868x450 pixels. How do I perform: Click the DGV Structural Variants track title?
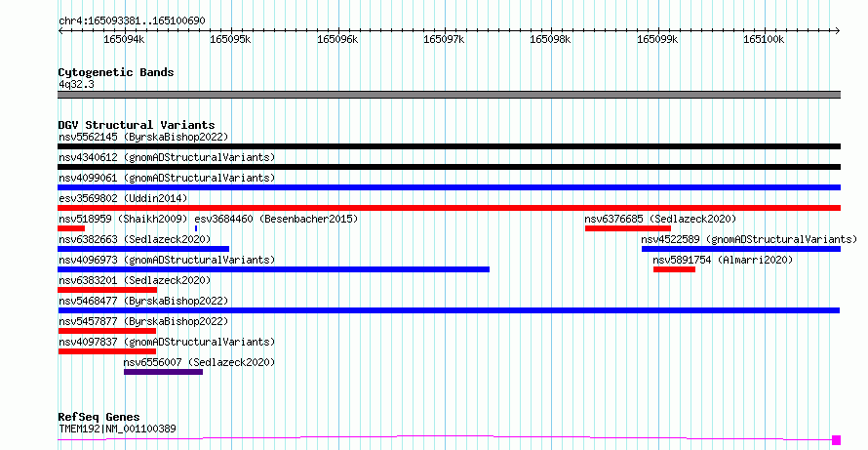(137, 125)
